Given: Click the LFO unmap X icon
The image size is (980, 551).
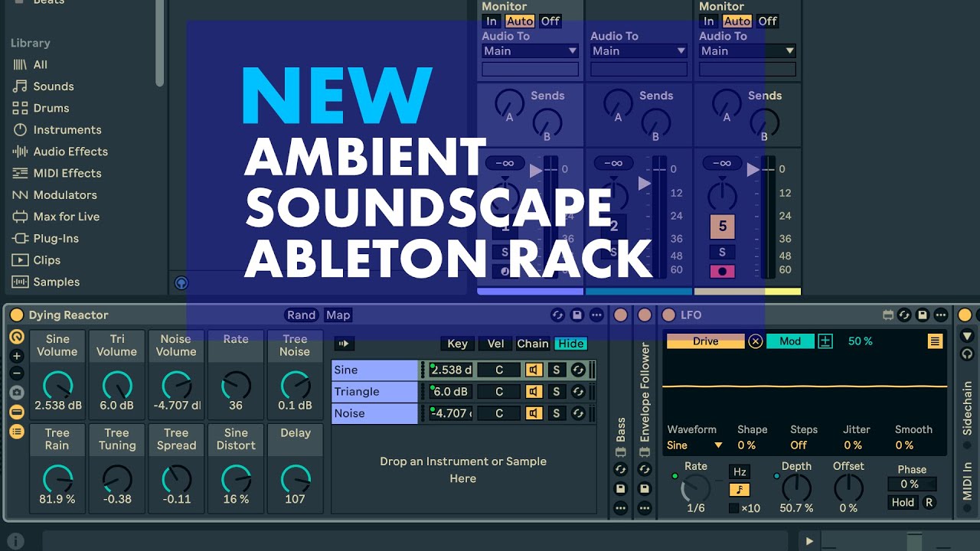Looking at the screenshot, I should click(756, 341).
